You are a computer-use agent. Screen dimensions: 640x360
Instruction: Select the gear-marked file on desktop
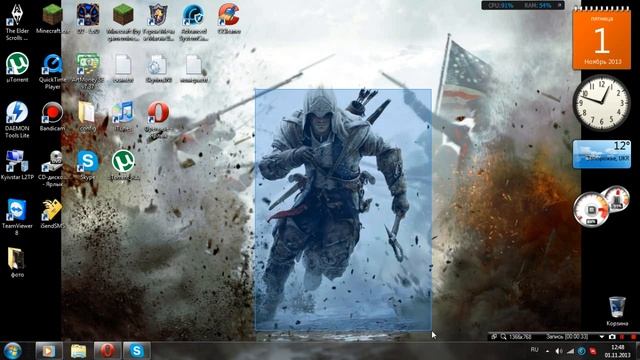click(x=158, y=69)
